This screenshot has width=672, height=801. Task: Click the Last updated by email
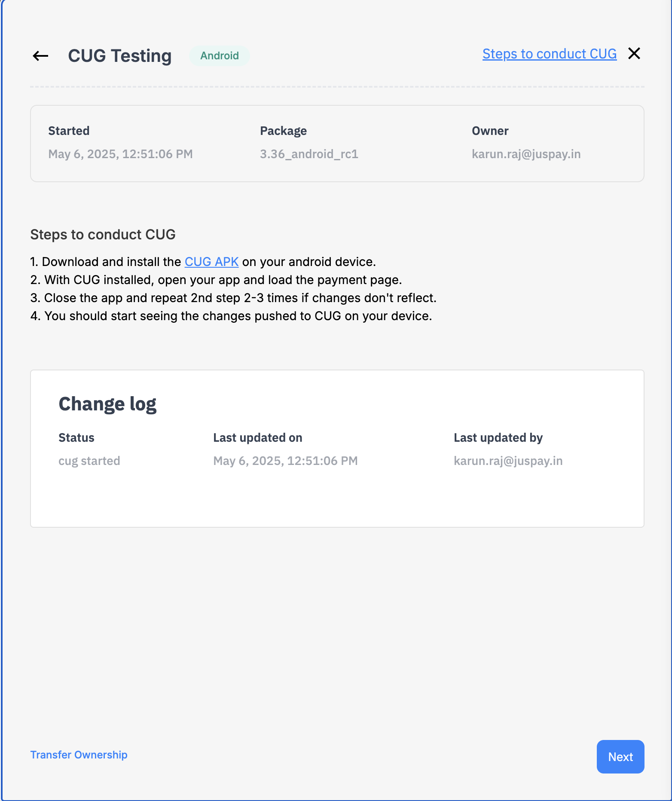point(508,461)
